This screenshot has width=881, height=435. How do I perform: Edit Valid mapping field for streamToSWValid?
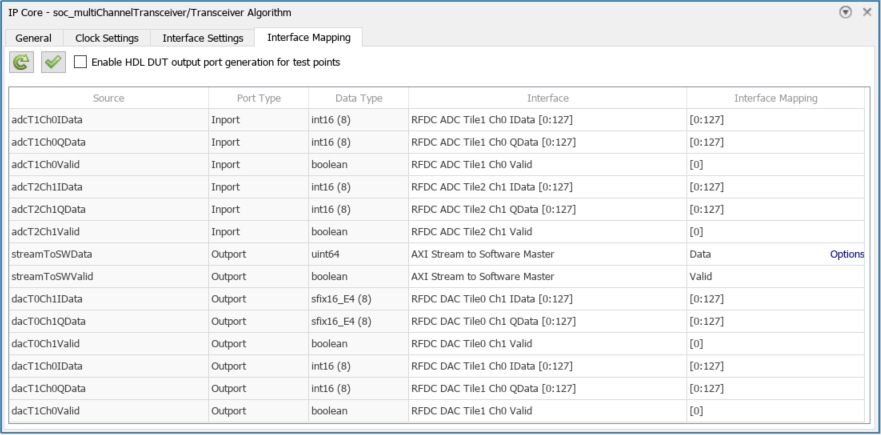click(774, 277)
